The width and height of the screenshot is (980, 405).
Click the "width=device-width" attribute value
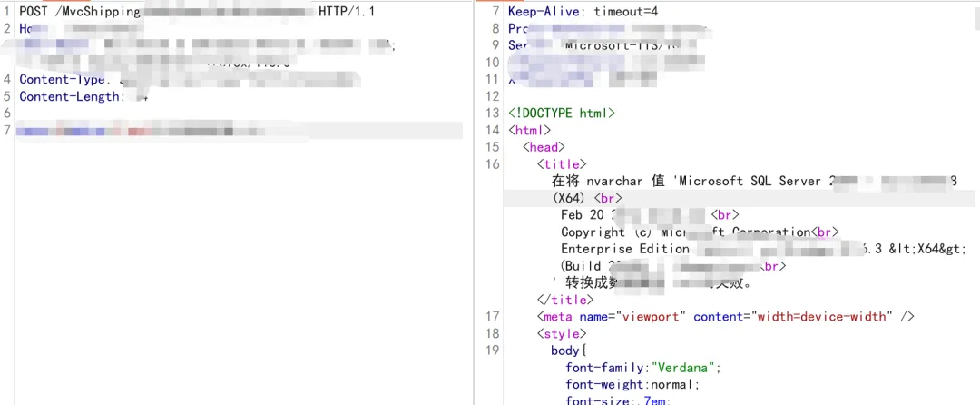[822, 317]
